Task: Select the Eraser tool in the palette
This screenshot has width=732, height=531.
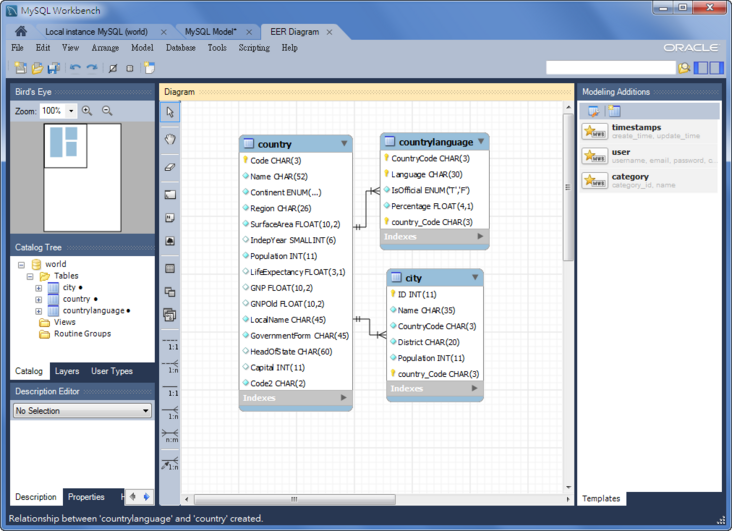Action: (170, 167)
